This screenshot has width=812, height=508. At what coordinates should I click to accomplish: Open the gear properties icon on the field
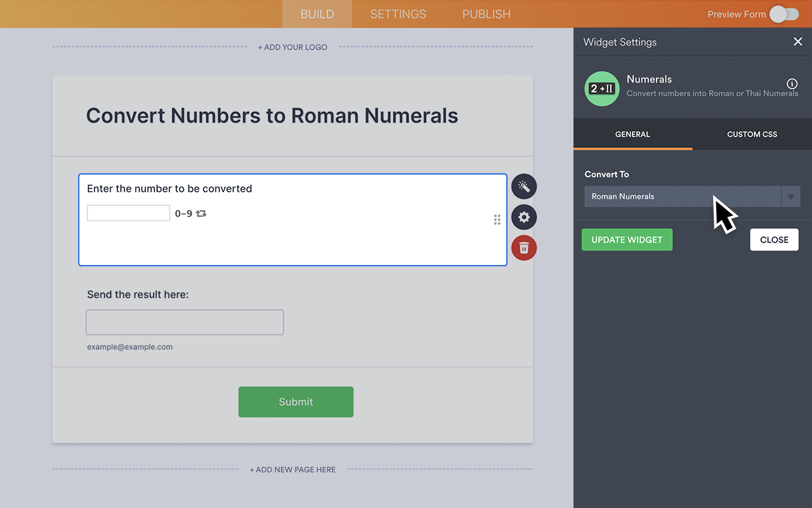(523, 217)
